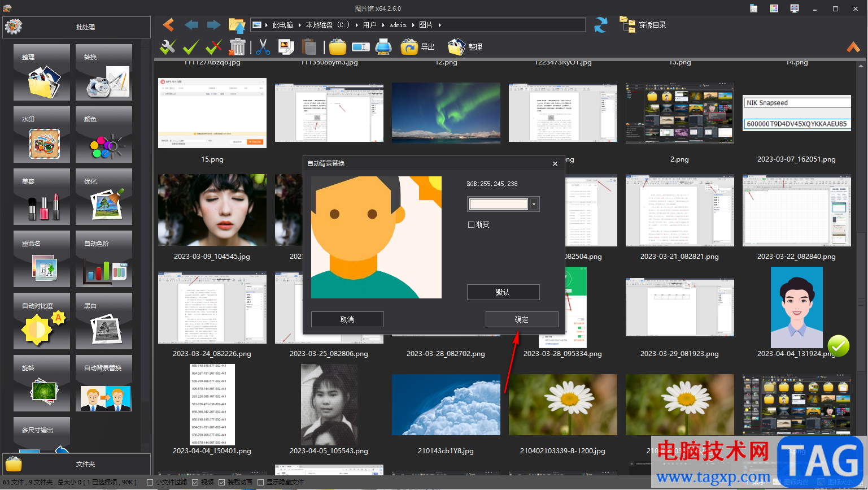This screenshot has width=868, height=490.
Task: Open the 多尺寸输出 (multi-size output) tool
Action: tap(42, 435)
